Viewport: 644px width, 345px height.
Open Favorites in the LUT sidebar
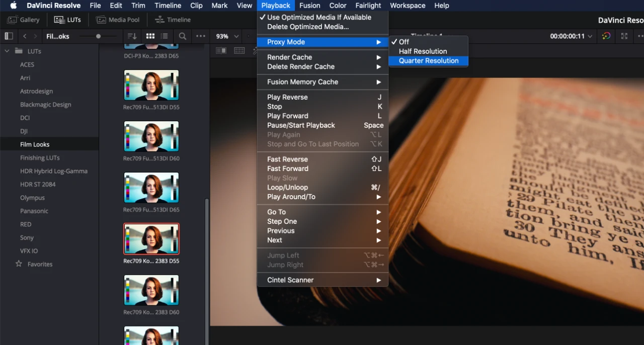39,264
